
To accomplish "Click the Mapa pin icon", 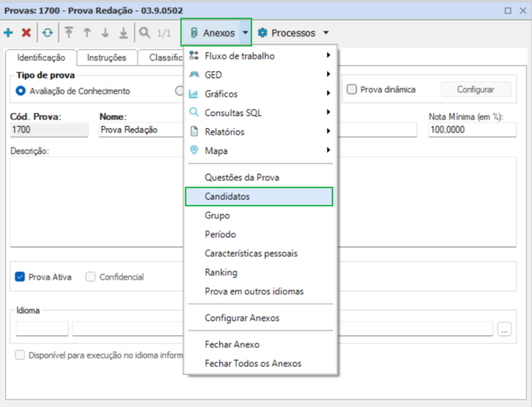I will coord(194,150).
